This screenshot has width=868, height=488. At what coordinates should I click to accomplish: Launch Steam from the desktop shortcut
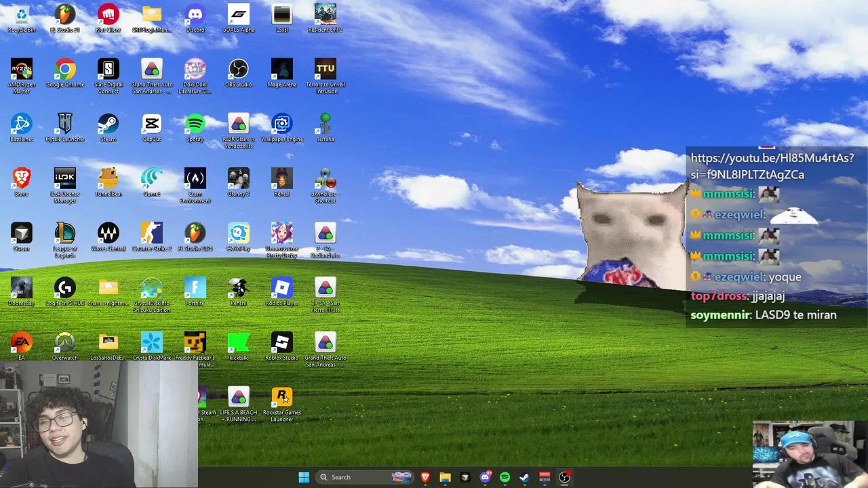tap(108, 128)
